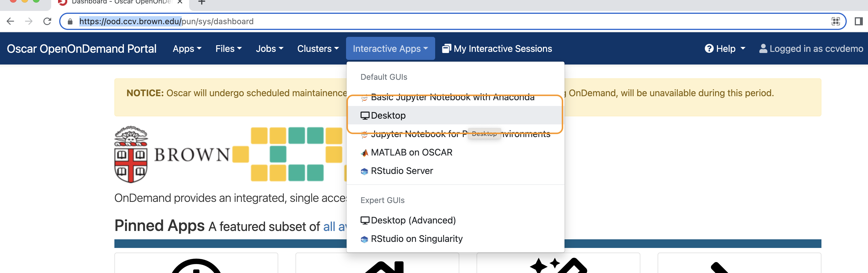Open the Jobs dropdown menu
Image resolution: width=868 pixels, height=273 pixels.
pyautogui.click(x=269, y=49)
